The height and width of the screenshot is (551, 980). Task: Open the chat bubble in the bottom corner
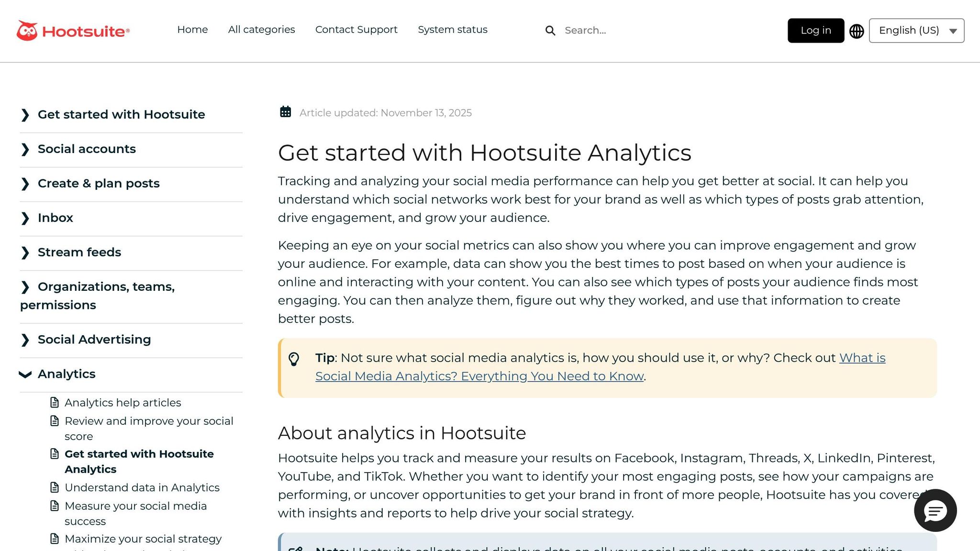point(935,511)
